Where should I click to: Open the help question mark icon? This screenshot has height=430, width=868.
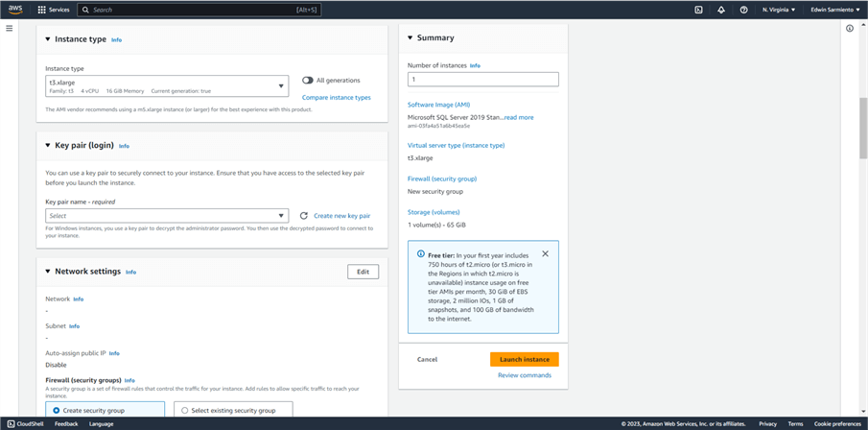point(744,10)
